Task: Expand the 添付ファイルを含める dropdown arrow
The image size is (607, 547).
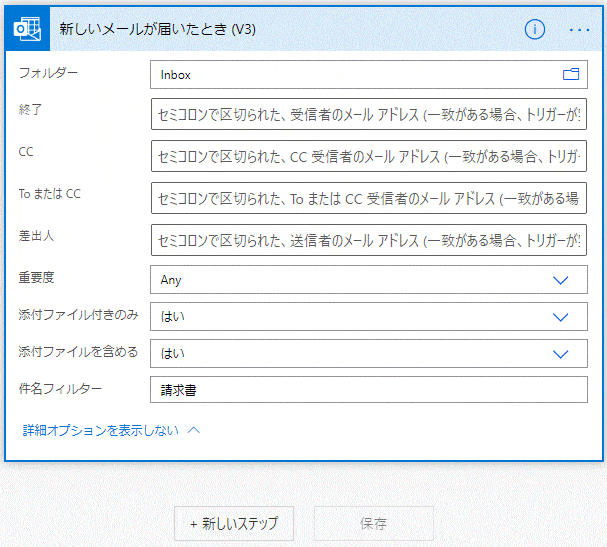Action: (561, 353)
